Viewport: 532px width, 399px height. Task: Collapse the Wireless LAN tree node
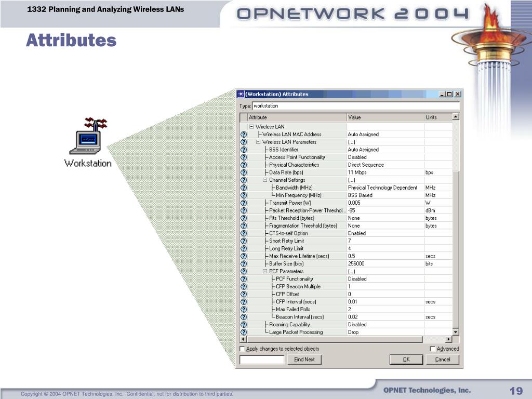[251, 127]
